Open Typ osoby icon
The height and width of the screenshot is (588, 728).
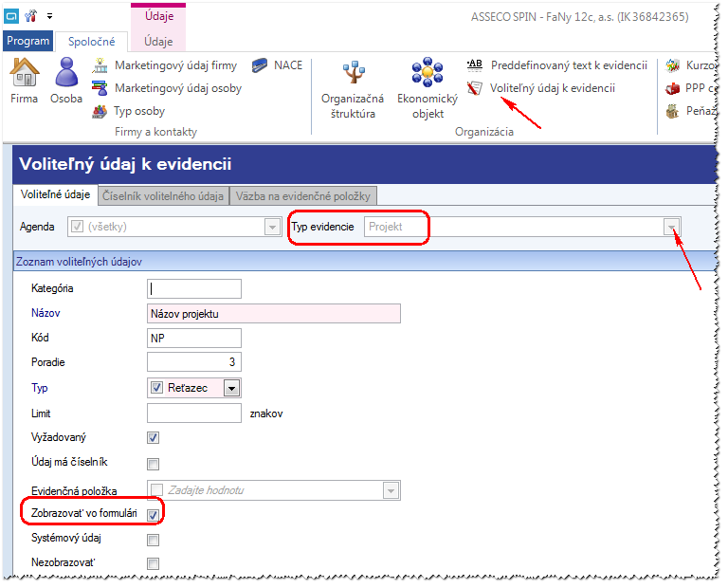point(100,112)
